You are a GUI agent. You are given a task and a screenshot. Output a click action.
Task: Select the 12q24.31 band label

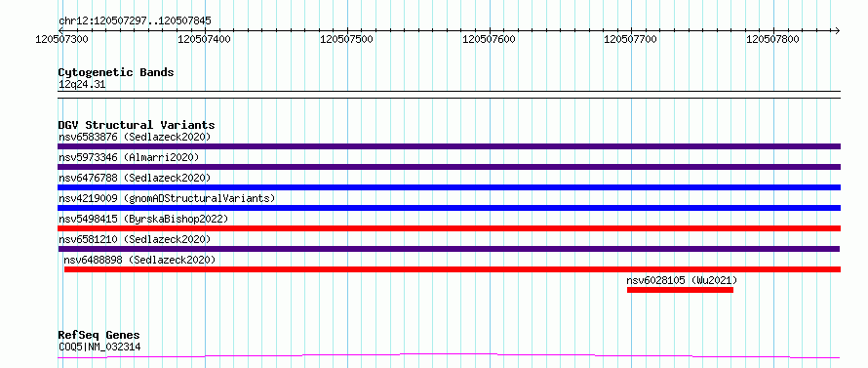click(x=82, y=85)
